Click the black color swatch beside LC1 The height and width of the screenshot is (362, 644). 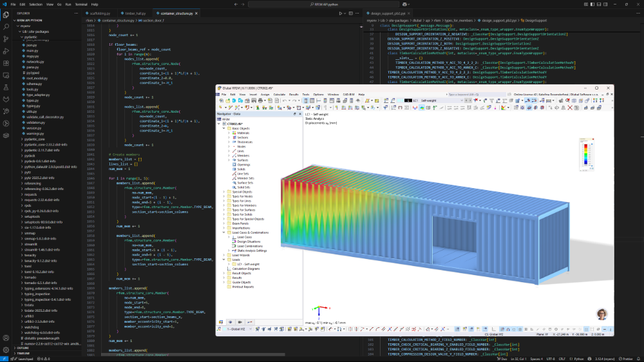click(408, 100)
